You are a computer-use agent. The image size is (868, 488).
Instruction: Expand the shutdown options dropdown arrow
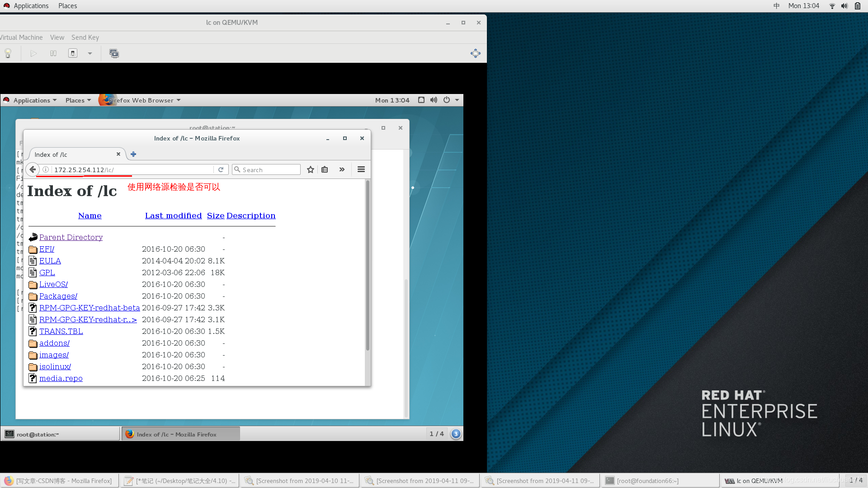pos(90,53)
